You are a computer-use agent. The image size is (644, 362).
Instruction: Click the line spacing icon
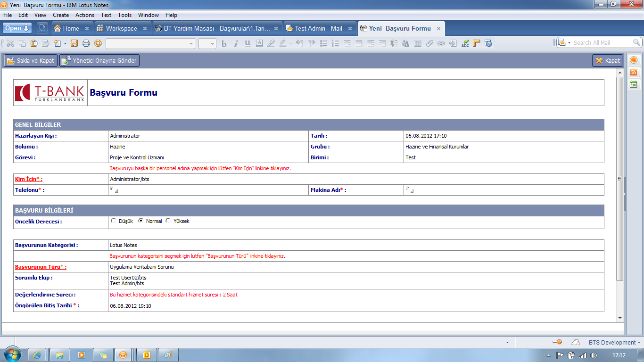(394, 43)
